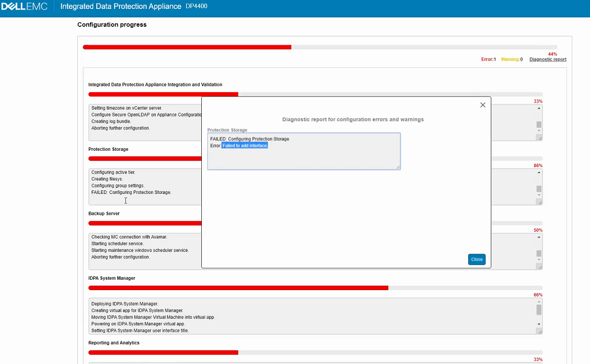Click inside the diagnostic report error text box
This screenshot has width=590, height=364.
(303, 158)
